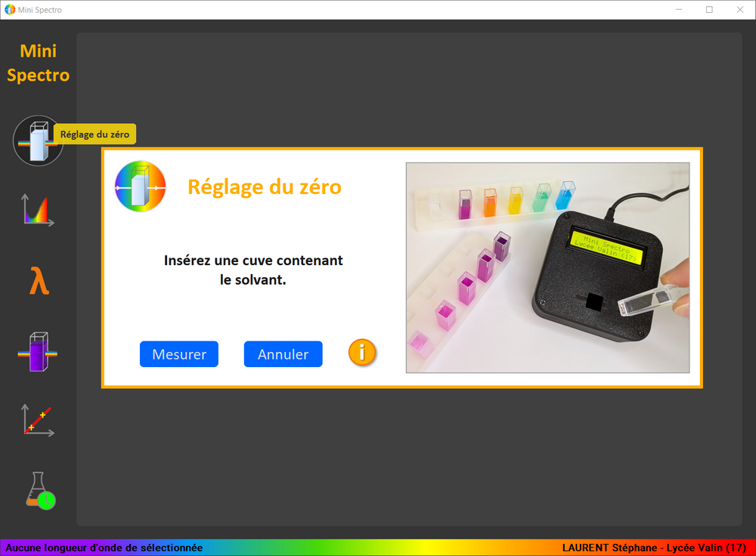Click the orange "Réglage du zéro" dialog heading
Image resolution: width=756 pixels, height=556 pixels.
click(x=264, y=187)
